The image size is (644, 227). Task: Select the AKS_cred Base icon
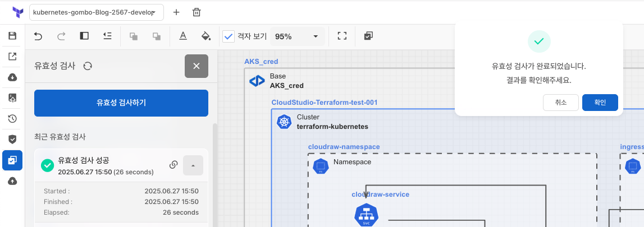[x=257, y=81]
